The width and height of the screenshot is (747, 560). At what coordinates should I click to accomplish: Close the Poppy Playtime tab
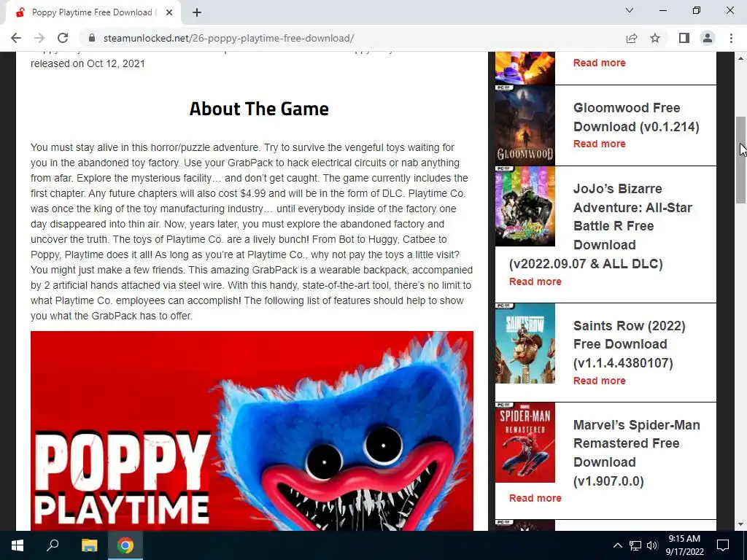169,12
